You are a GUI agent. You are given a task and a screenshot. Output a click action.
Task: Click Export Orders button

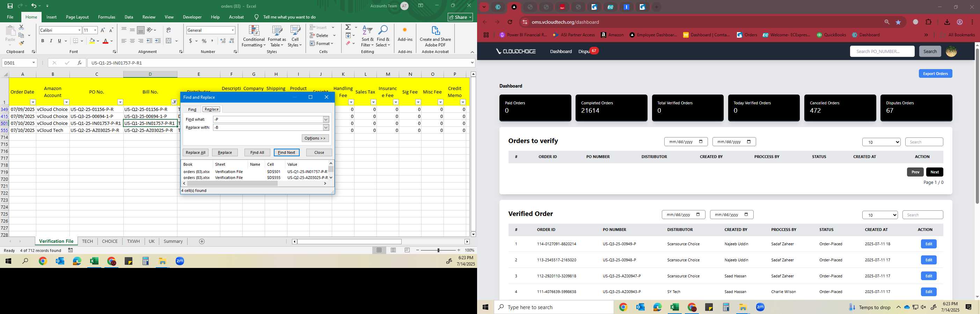[x=935, y=74]
